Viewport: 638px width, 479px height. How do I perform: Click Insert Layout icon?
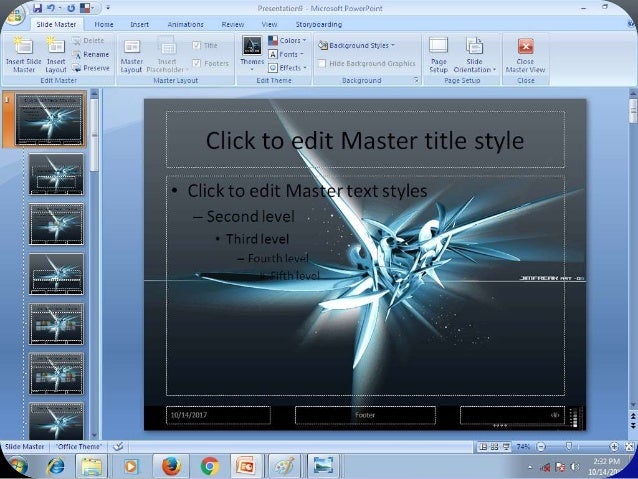point(56,55)
